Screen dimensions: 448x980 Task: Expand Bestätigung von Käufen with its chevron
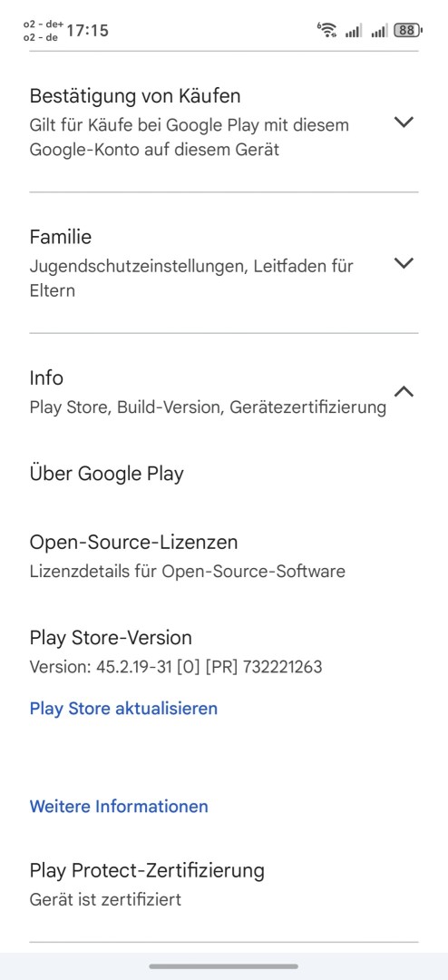coord(404,122)
